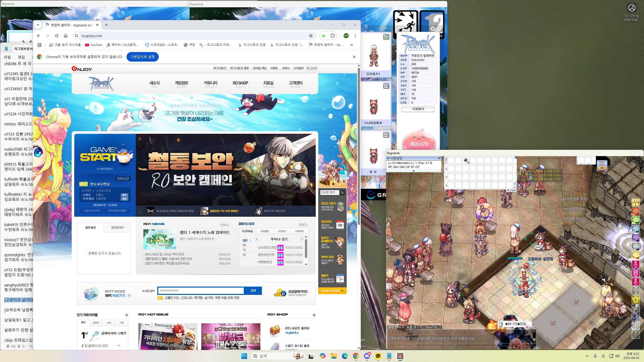Image resolution: width=644 pixels, height=362 pixels.
Task: Show previous guild with left arrow
Action: 257,239
